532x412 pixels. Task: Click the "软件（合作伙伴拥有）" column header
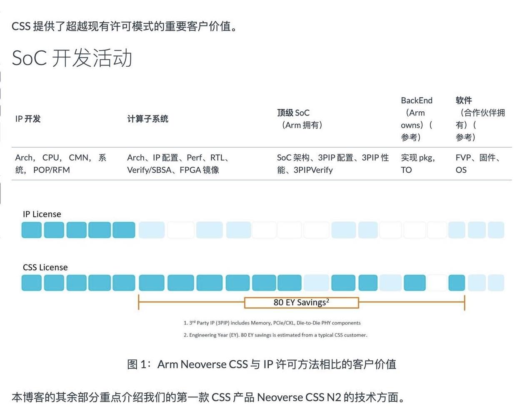pyautogui.click(x=480, y=119)
